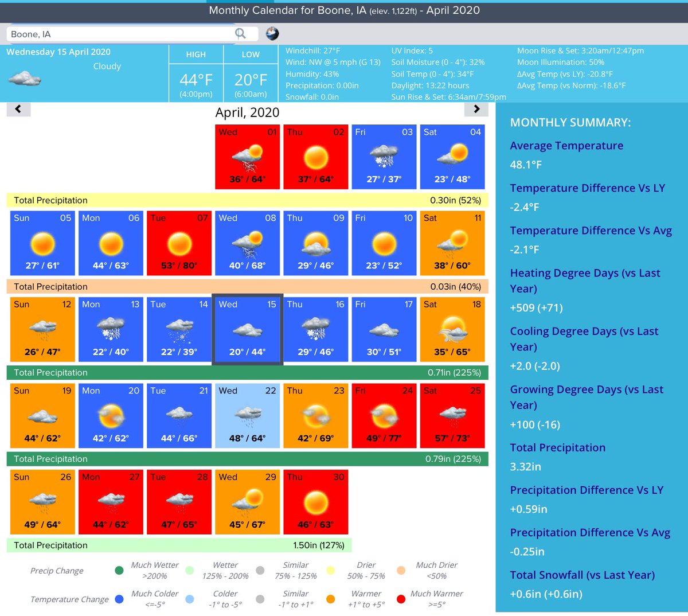Select Tue 07 sun icon
The image size is (688, 616).
tap(179, 244)
